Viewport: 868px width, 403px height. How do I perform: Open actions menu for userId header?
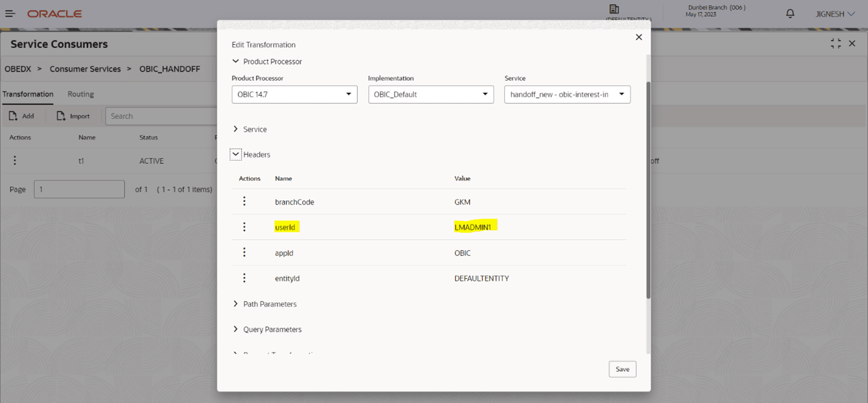point(244,227)
